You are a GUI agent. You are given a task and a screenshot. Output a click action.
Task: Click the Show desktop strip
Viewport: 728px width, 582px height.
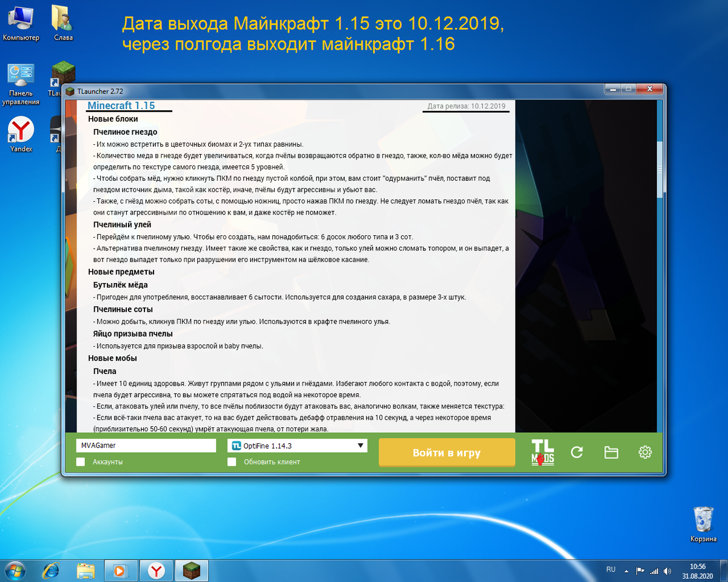point(723,570)
